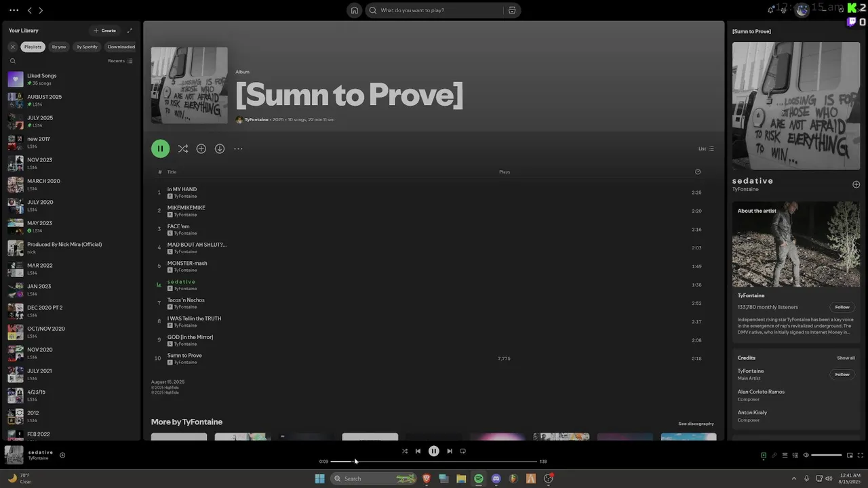Open Produced By Nick Mira playlist
The image size is (868, 488).
(x=72, y=248)
